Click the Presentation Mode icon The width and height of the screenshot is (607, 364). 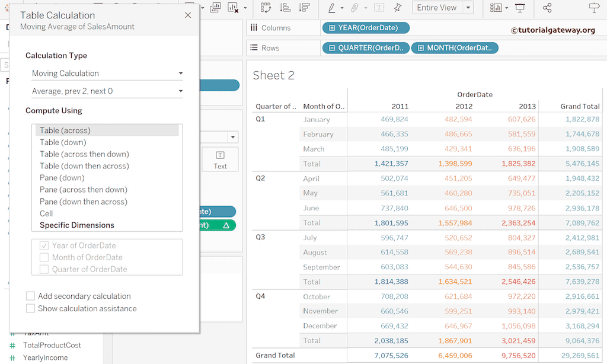point(520,8)
